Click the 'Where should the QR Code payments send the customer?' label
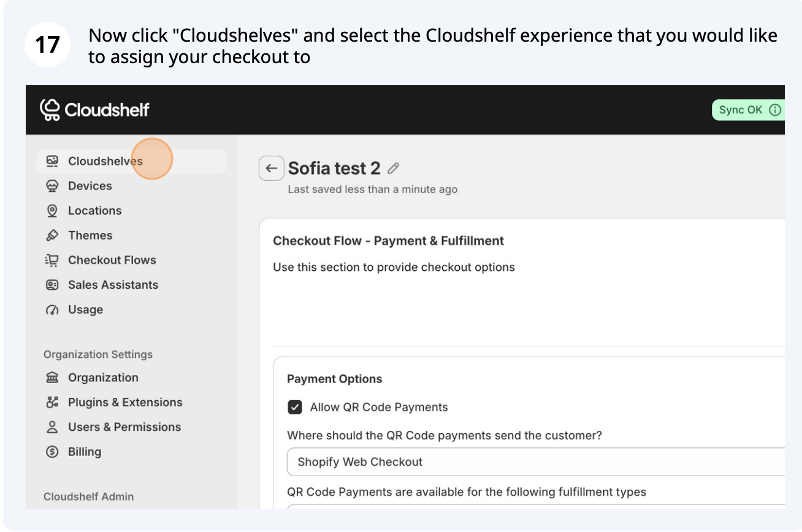Screen dimensions: 802x532 (x=445, y=436)
